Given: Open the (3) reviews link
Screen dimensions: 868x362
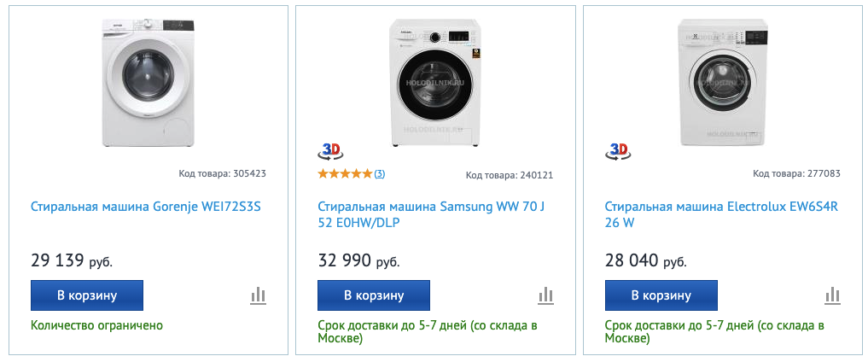Looking at the screenshot, I should 379,174.
